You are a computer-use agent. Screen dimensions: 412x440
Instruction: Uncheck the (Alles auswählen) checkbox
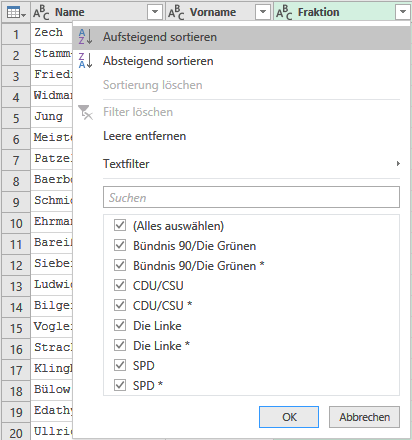(x=120, y=225)
